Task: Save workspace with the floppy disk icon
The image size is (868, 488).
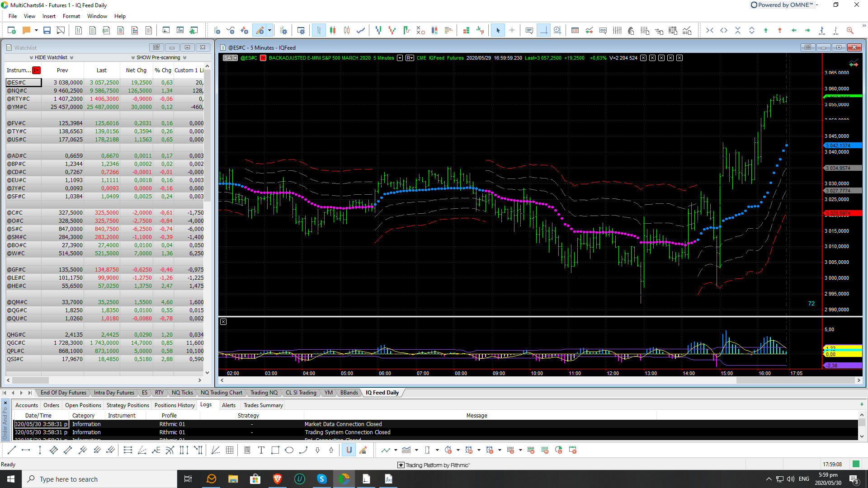Action: 47,30
